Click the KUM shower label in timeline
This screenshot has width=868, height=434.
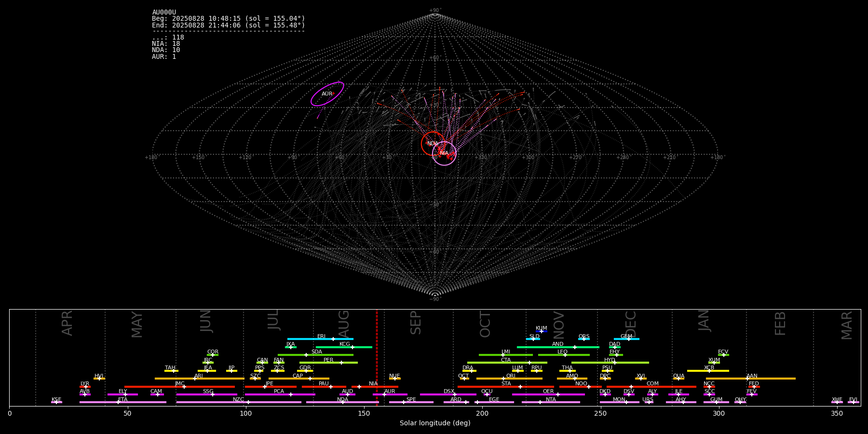[542, 328]
